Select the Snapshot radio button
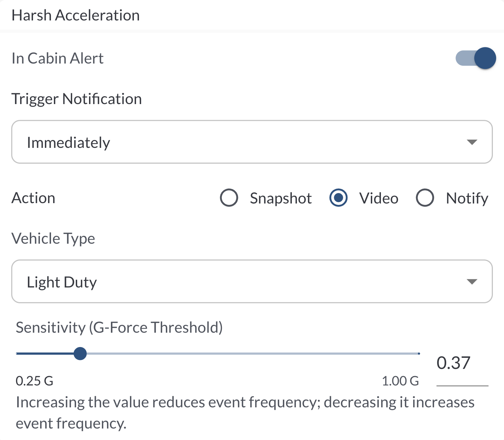The image size is (504, 440). click(x=229, y=198)
